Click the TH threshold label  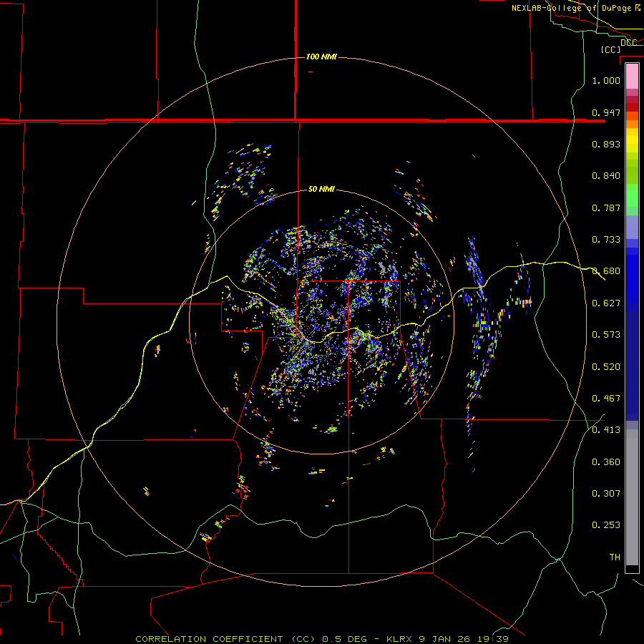615,557
